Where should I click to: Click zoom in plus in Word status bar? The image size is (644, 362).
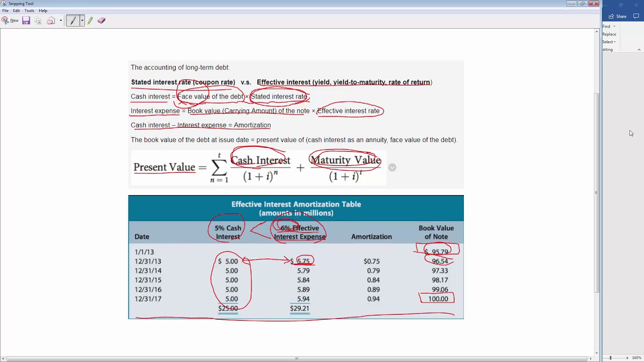(627, 357)
